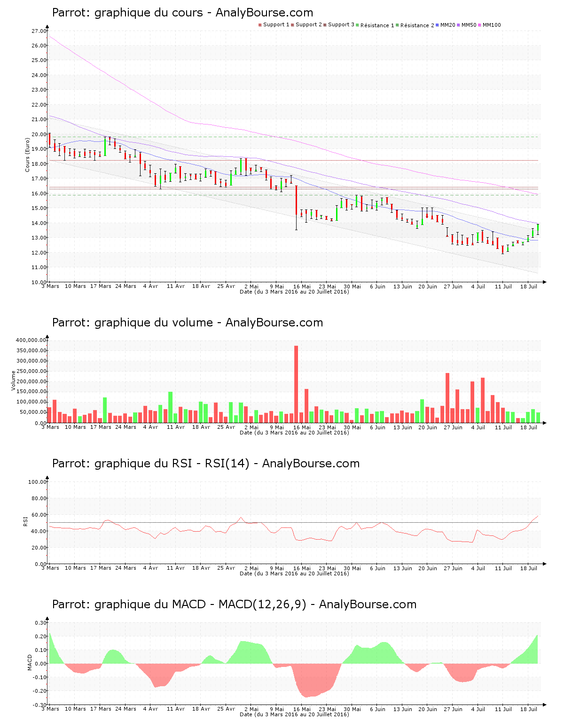
Task: Click '18 Juil' date on price chart axis
Action: (x=528, y=287)
